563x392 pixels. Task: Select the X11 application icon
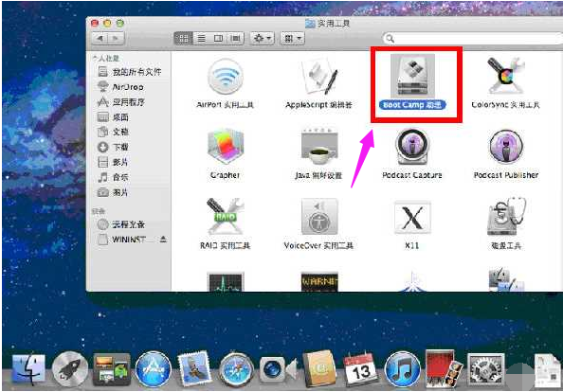(412, 218)
